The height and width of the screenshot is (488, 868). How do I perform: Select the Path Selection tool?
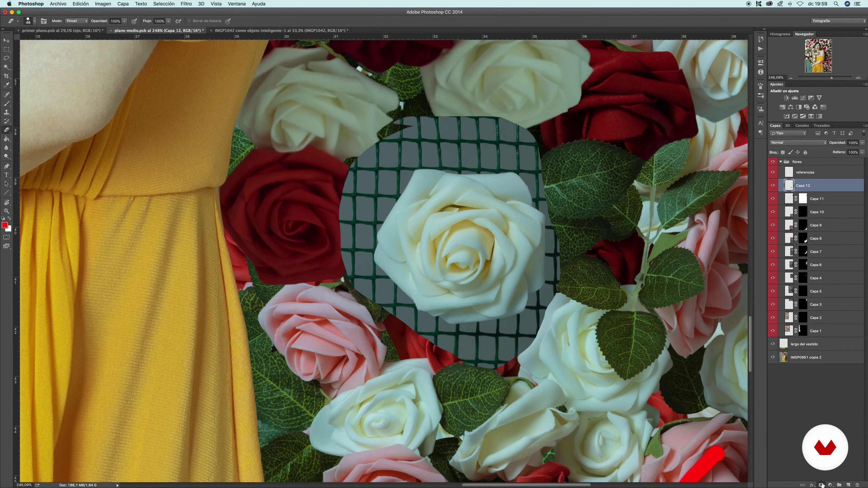coord(6,184)
